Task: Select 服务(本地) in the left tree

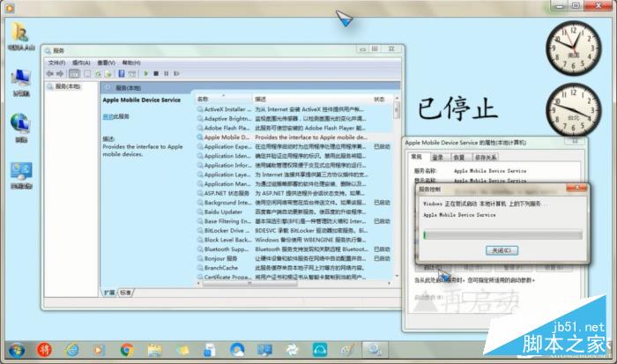Action: pyautogui.click(x=68, y=86)
